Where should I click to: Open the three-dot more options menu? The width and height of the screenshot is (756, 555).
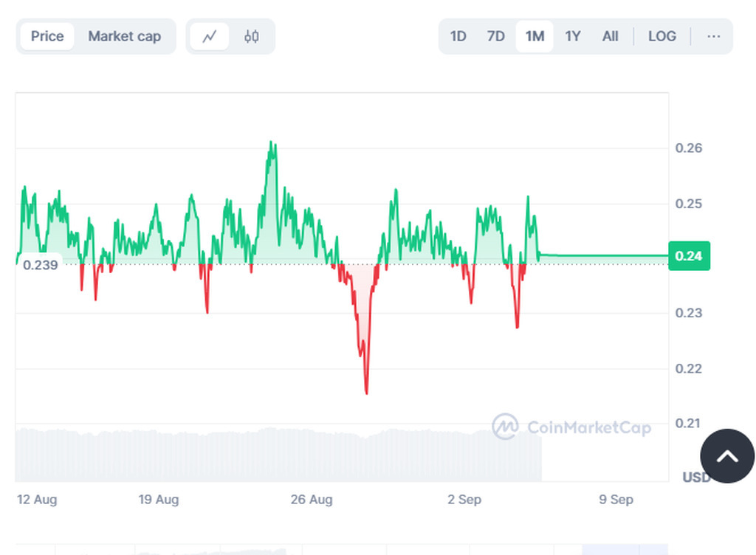tap(713, 36)
